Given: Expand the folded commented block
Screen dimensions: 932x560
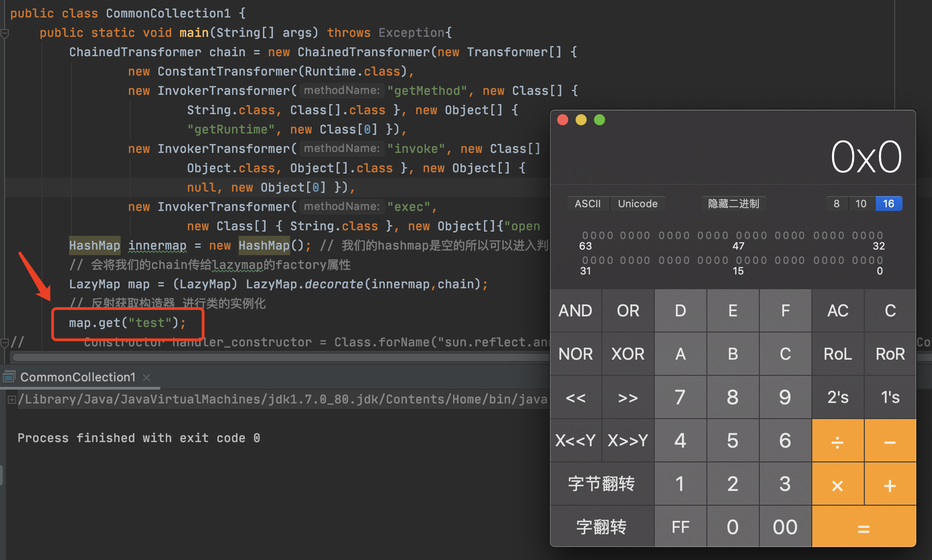Looking at the screenshot, I should 5,342.
